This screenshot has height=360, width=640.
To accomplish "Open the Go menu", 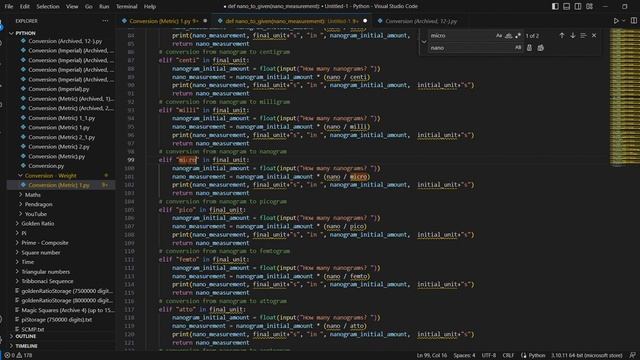I will pyautogui.click(x=89, y=7).
